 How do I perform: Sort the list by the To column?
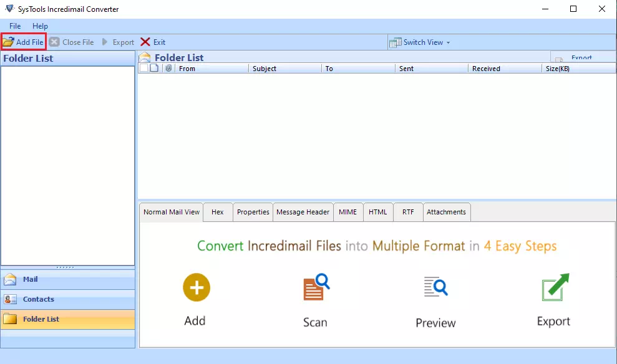tap(358, 69)
